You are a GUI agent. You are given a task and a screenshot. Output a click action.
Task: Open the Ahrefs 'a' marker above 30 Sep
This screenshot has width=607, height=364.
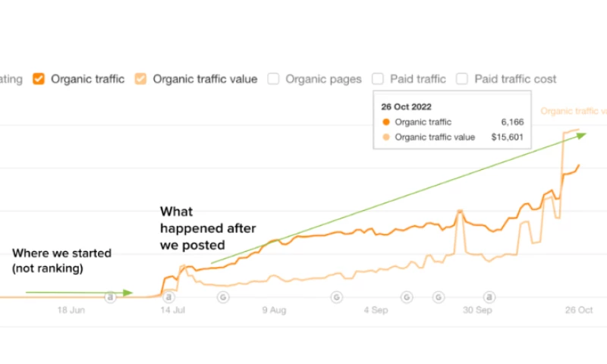[x=489, y=297]
